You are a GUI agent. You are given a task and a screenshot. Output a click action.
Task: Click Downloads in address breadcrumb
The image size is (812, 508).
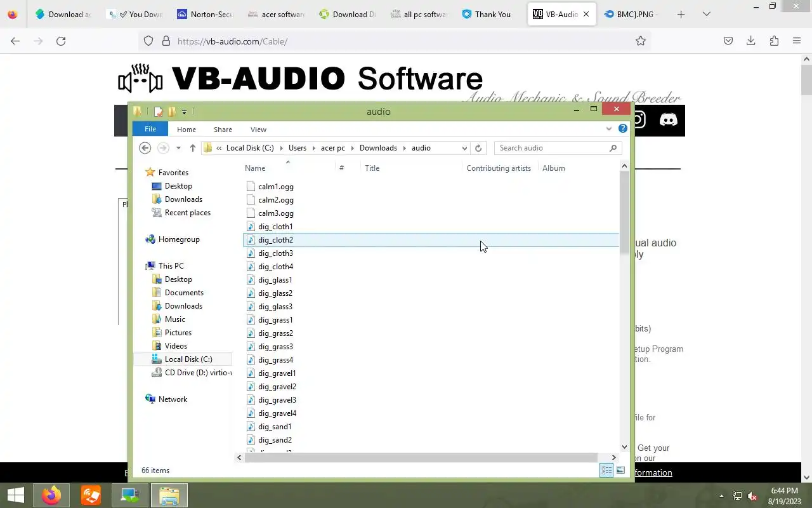pyautogui.click(x=378, y=148)
